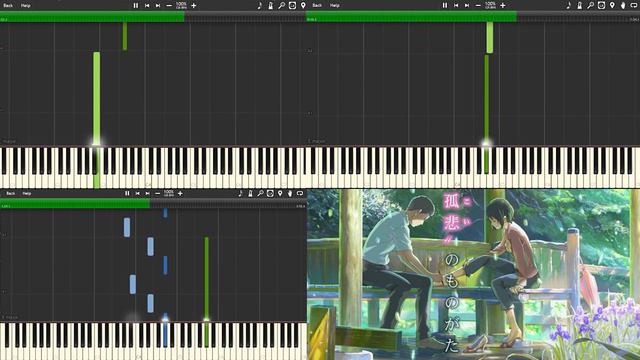The image size is (640, 360).
Task: Skip to next section in top-right window
Action: pyautogui.click(x=467, y=6)
